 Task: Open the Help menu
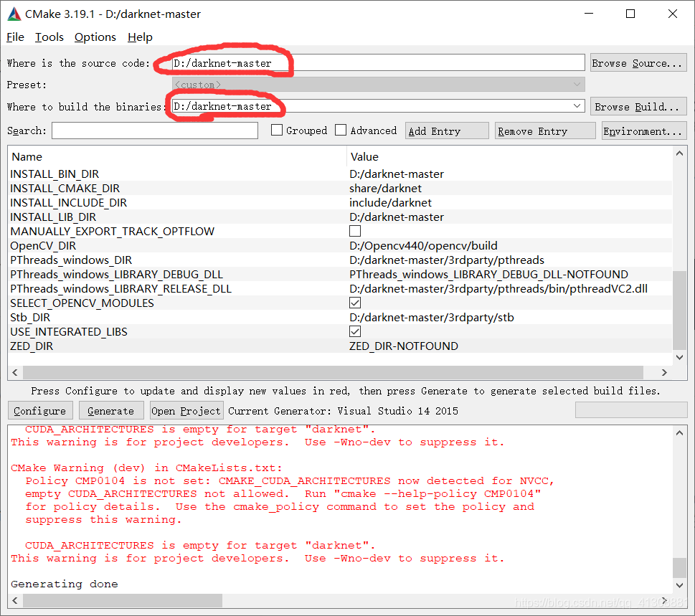[x=140, y=37]
